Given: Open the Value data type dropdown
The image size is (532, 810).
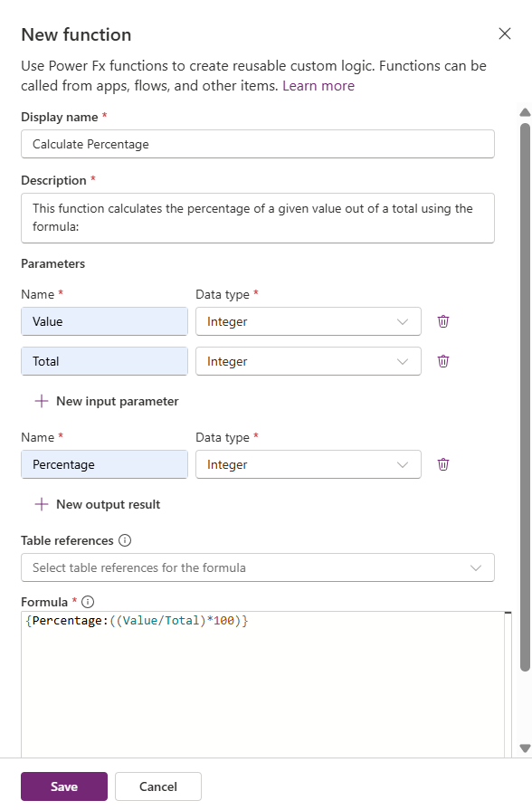Looking at the screenshot, I should [x=309, y=321].
